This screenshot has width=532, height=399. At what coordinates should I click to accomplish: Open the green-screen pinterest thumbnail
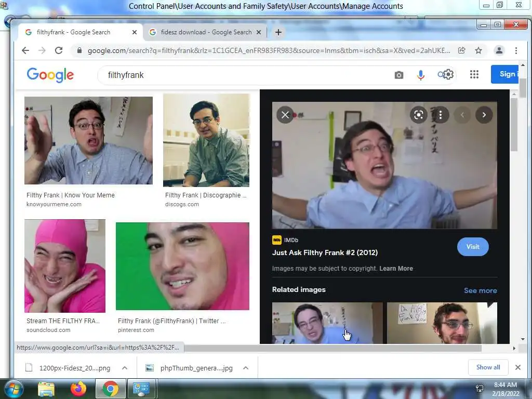(182, 267)
